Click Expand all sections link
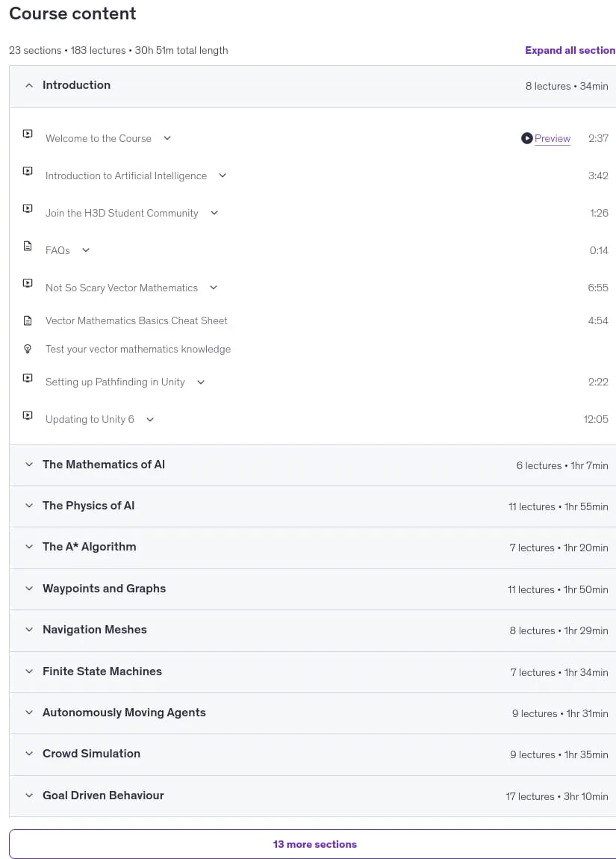 click(570, 50)
